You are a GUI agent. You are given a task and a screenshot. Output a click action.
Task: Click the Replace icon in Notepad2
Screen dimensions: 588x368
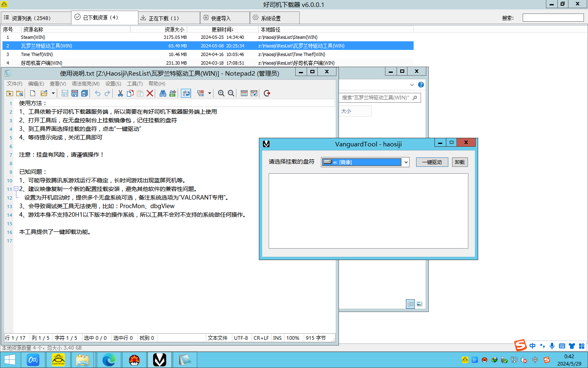pos(173,93)
